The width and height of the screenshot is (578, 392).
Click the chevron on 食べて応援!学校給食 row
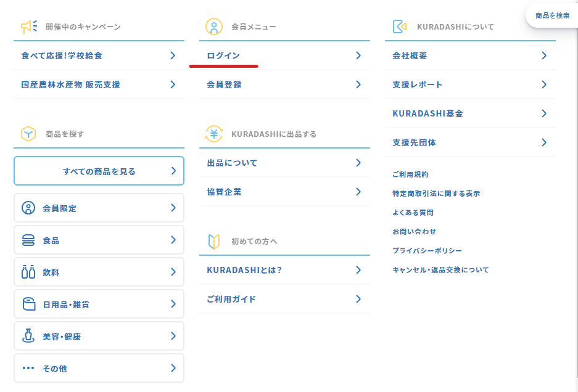[x=173, y=55]
